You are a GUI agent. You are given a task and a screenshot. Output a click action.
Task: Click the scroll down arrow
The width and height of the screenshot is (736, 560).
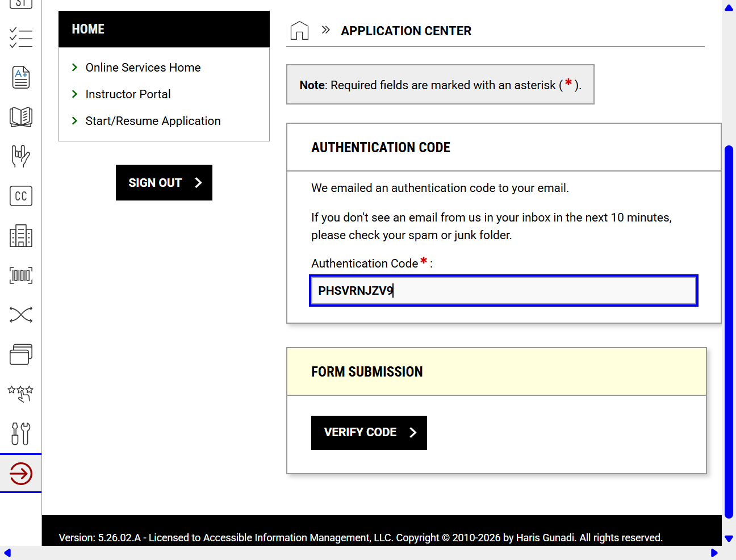click(729, 538)
